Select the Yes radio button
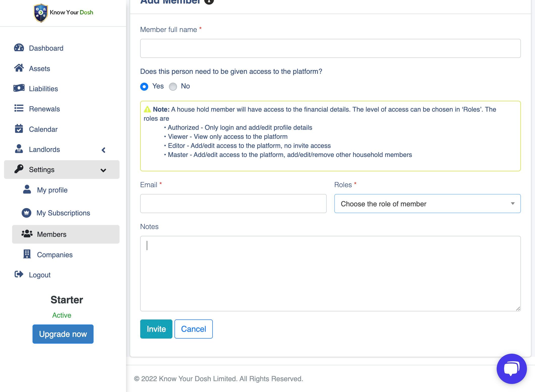Screen dimensions: 535x392 [x=144, y=87]
